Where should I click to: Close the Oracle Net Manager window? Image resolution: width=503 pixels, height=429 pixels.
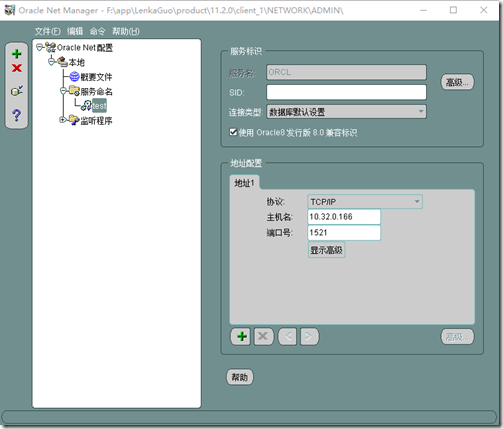(x=484, y=10)
